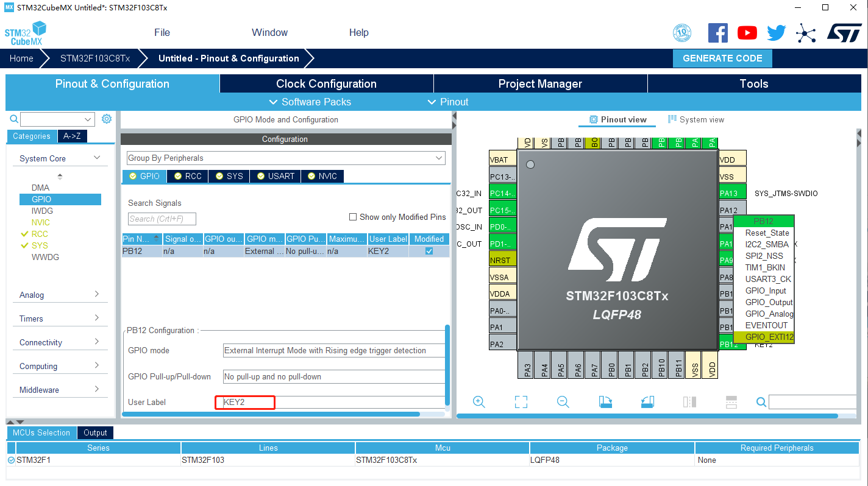Click the panel collapse arrows at bottom left
868x486 pixels.
pos(15,421)
